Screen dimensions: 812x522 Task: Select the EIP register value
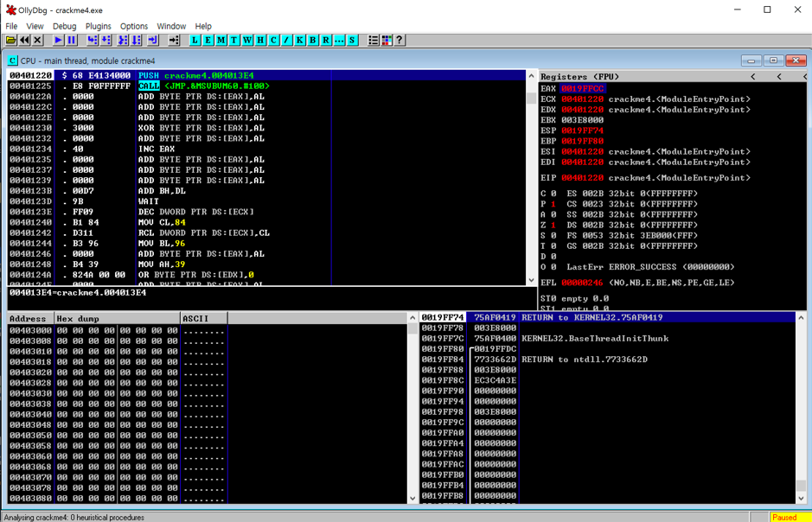click(x=583, y=177)
